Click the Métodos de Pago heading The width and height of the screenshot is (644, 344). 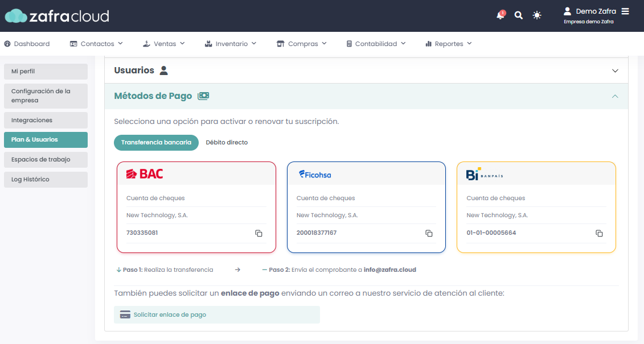153,96
